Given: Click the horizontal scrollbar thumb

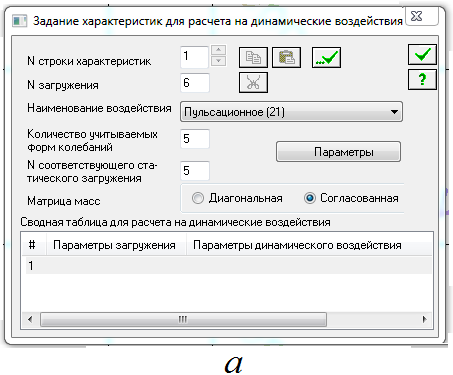Looking at the screenshot, I should (183, 320).
